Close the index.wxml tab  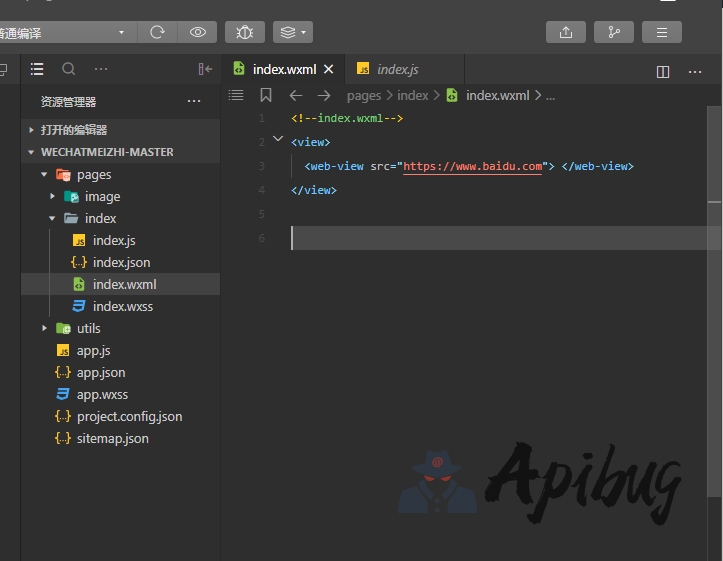click(328, 69)
